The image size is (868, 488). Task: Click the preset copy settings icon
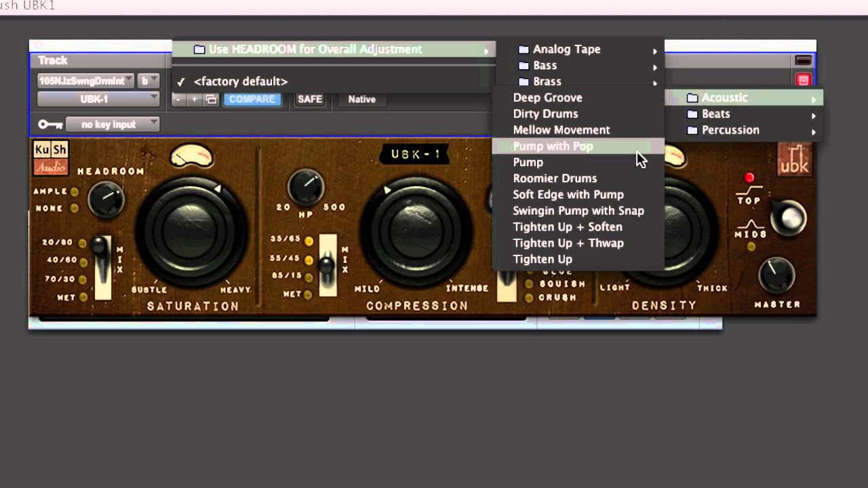(x=211, y=99)
